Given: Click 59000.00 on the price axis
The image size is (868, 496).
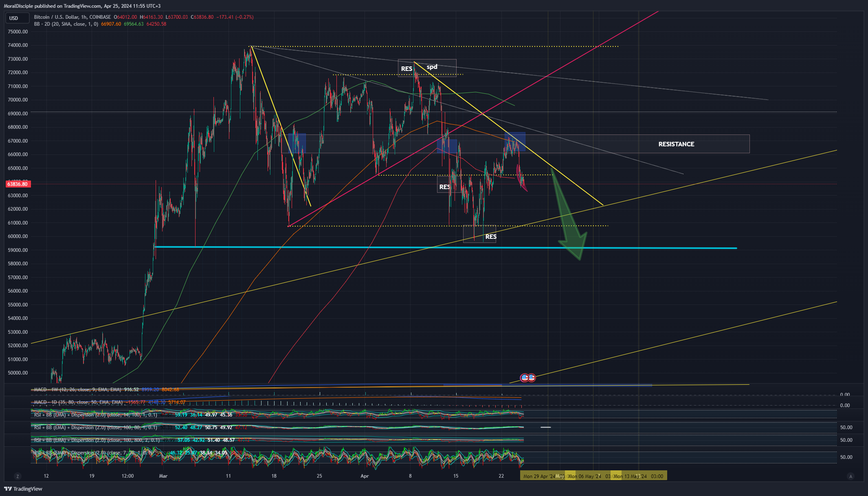Looking at the screenshot, I should coord(18,250).
